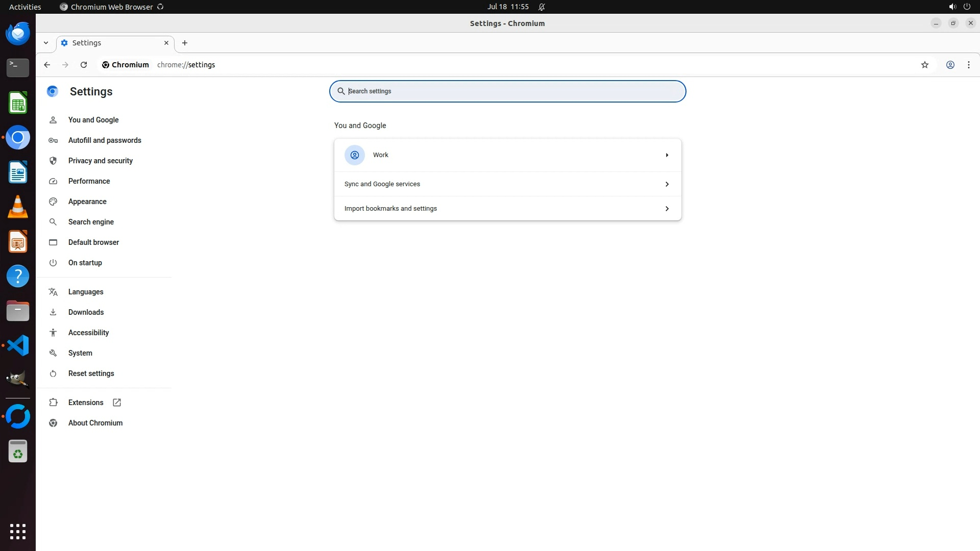Open the three-dot Chromium menu

tap(968, 65)
